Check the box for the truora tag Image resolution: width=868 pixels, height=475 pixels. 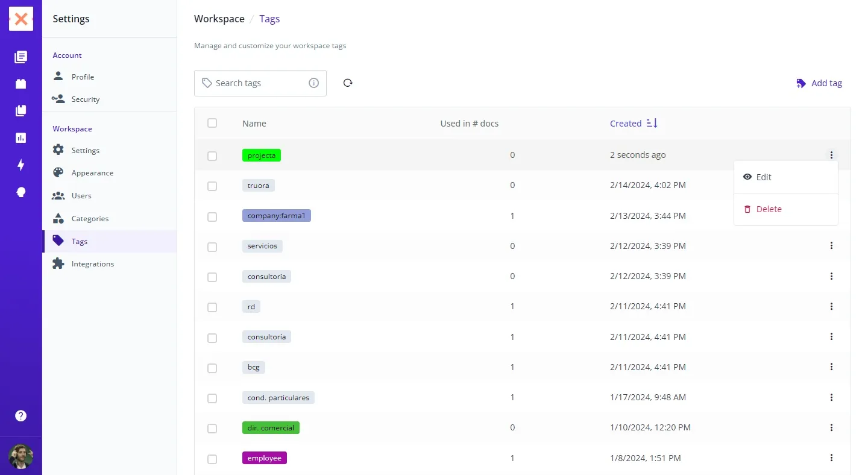(x=212, y=186)
